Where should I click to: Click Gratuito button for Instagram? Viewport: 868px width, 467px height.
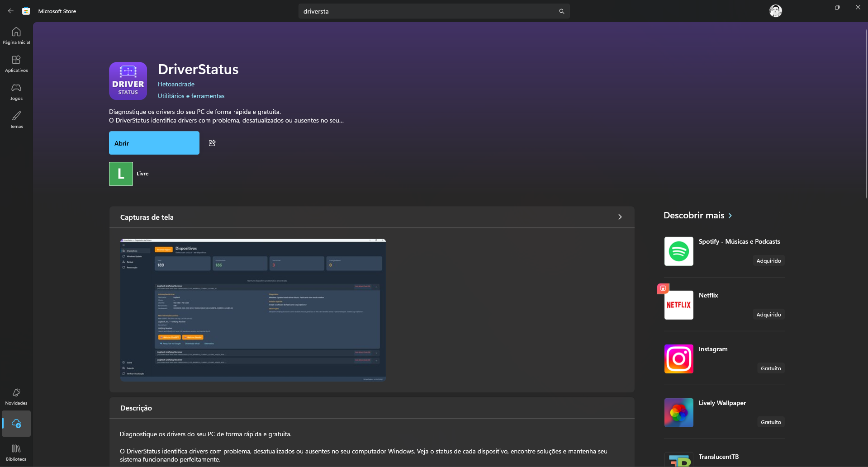point(771,368)
